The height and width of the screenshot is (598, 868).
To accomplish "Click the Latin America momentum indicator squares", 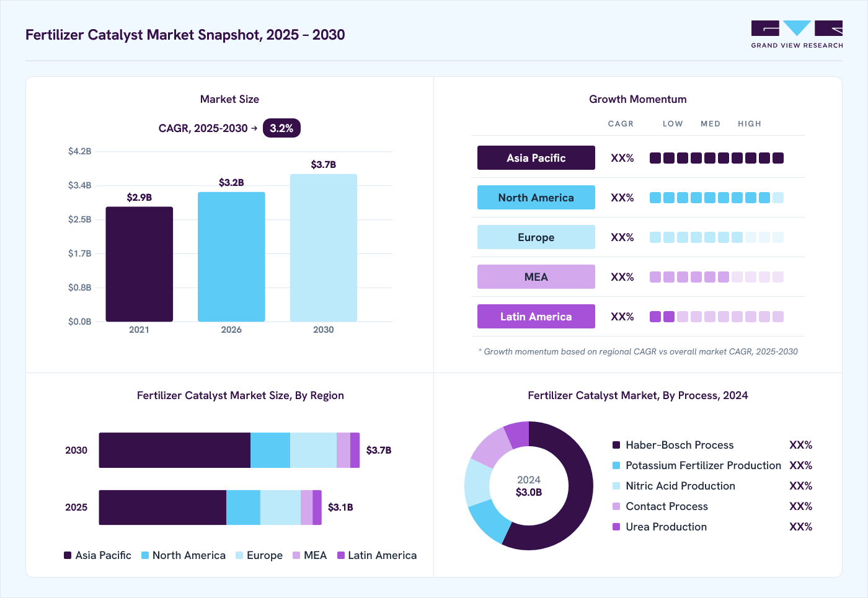I will tap(717, 317).
